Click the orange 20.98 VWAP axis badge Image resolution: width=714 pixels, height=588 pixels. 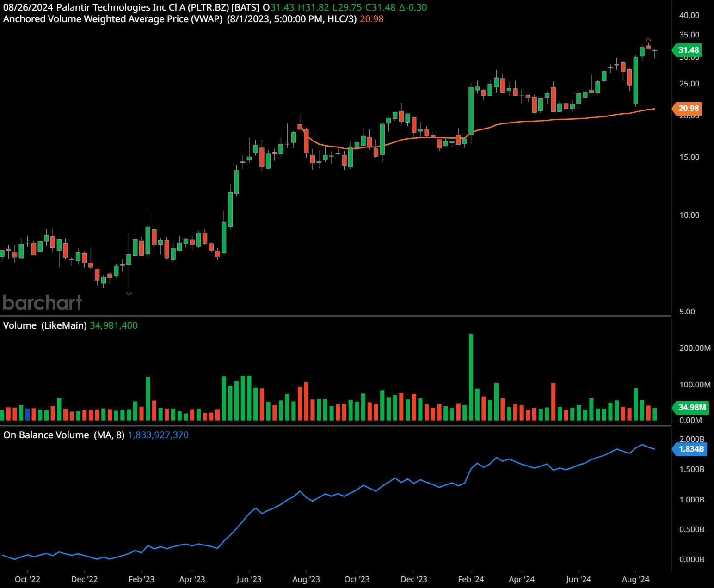[688, 108]
